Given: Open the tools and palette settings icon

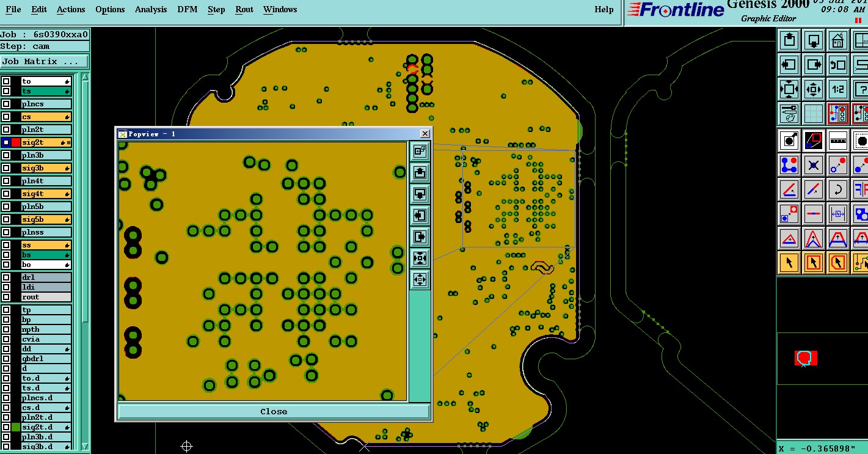Looking at the screenshot, I should tap(789, 113).
